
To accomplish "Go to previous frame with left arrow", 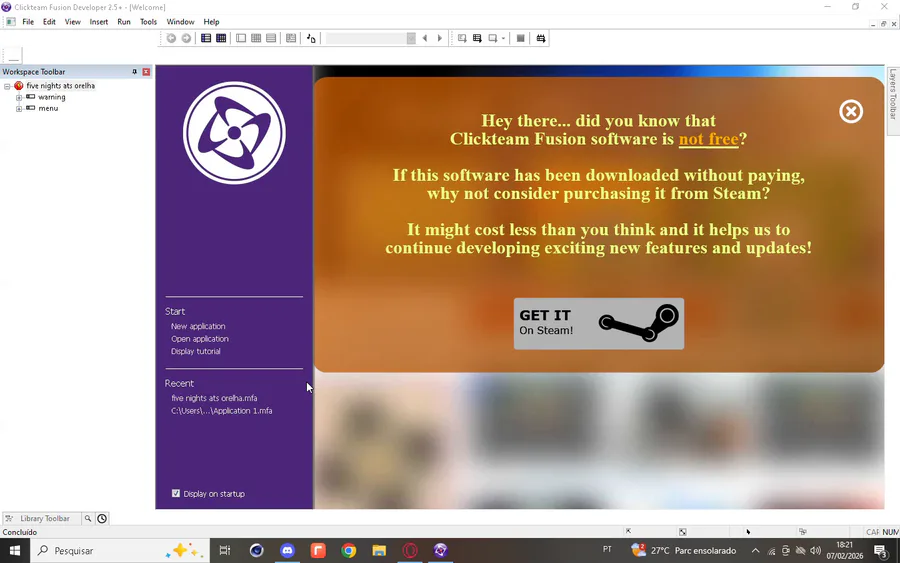I will (x=425, y=38).
